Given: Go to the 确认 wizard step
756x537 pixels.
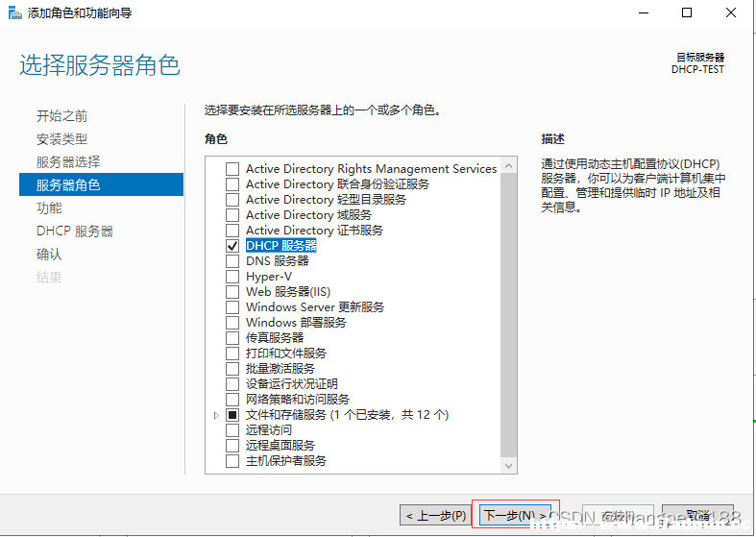Looking at the screenshot, I should tap(49, 254).
